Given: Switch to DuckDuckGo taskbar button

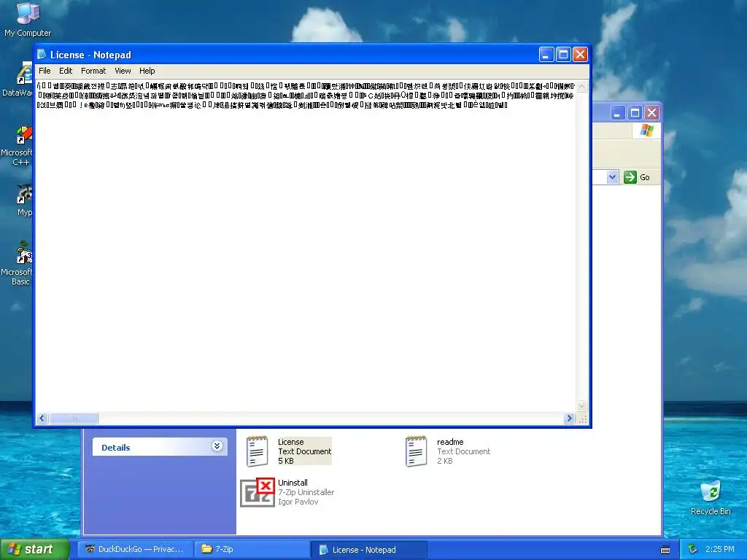Looking at the screenshot, I should coord(135,550).
